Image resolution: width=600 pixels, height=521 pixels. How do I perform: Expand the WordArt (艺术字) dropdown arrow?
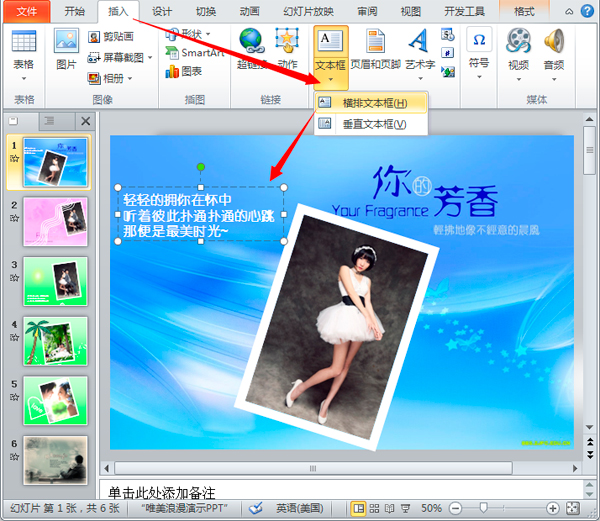420,78
